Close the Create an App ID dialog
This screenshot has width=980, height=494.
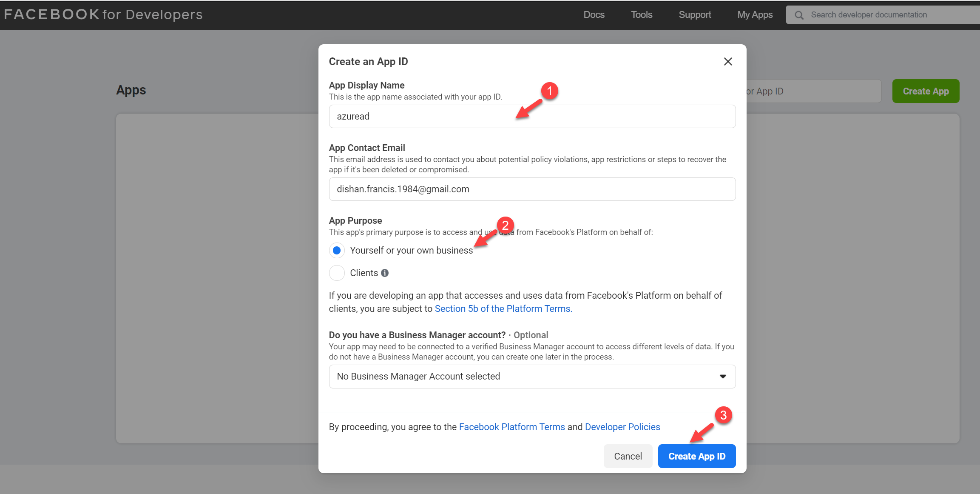[x=728, y=61]
